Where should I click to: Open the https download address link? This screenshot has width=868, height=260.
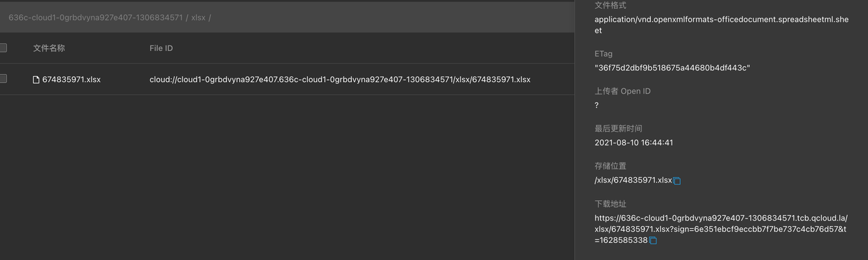pyautogui.click(x=721, y=229)
